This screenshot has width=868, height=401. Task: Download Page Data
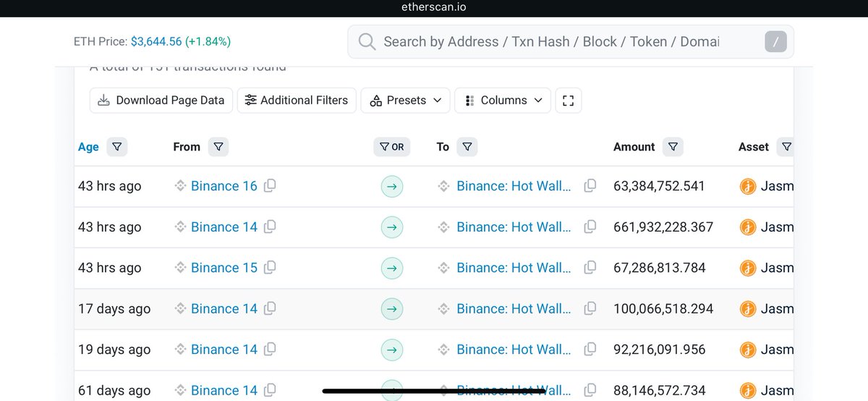pos(161,100)
